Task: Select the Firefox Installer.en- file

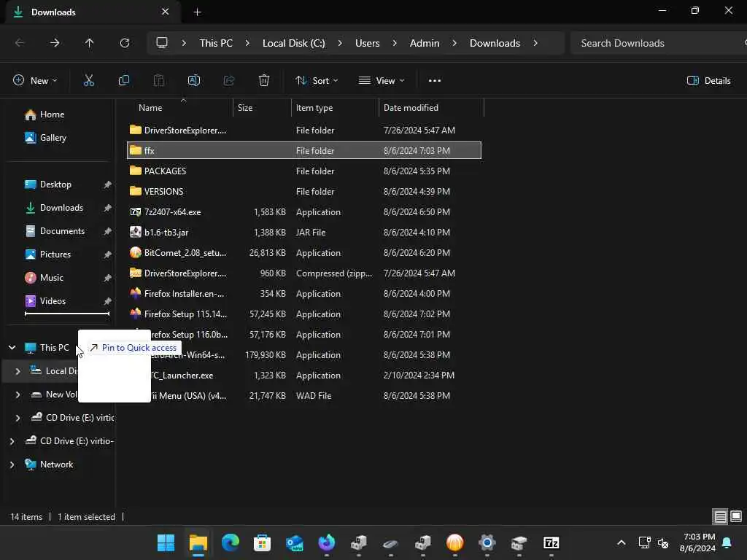Action: click(x=304, y=294)
